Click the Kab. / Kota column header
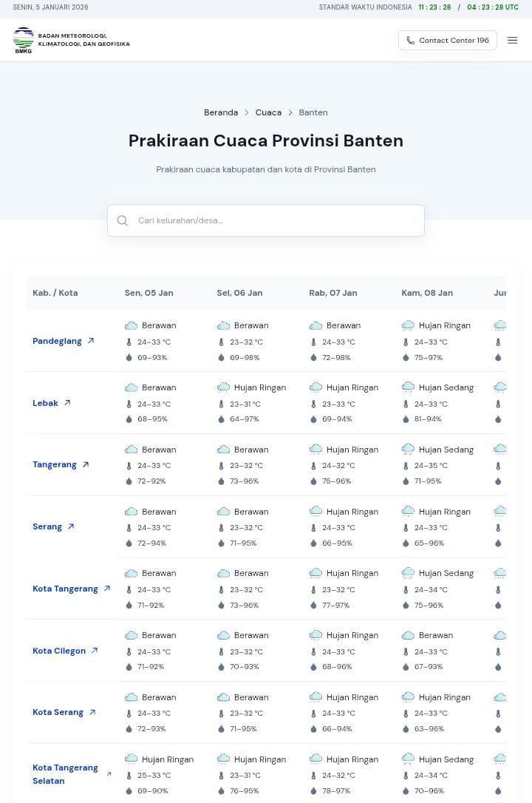This screenshot has width=532, height=803. (x=55, y=293)
